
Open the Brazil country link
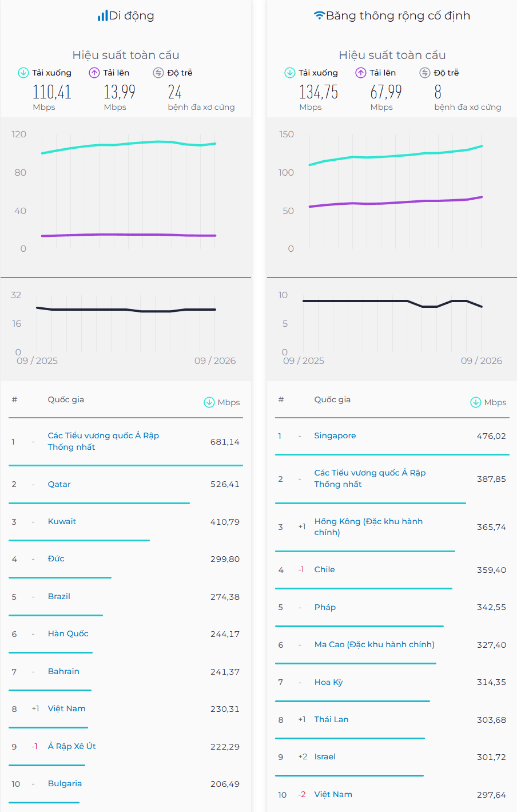point(59,596)
